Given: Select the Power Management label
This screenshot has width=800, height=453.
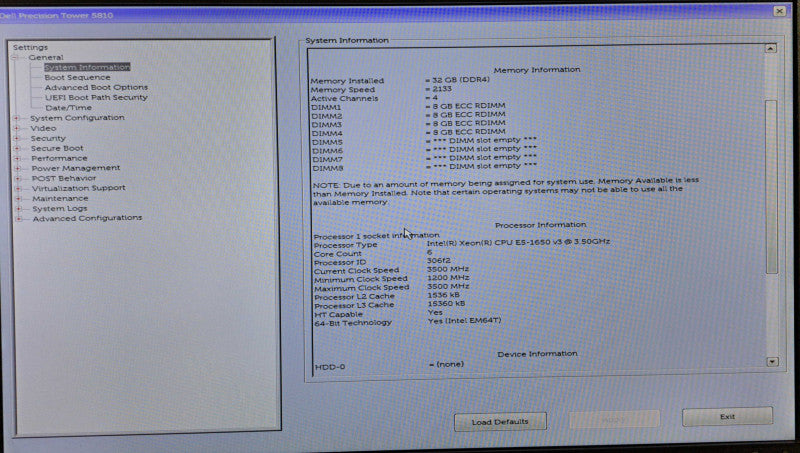Looking at the screenshot, I should [x=76, y=168].
